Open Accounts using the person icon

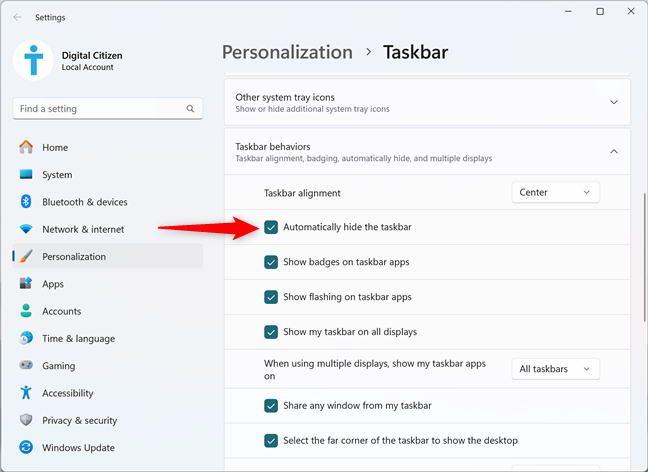pyautogui.click(x=26, y=311)
